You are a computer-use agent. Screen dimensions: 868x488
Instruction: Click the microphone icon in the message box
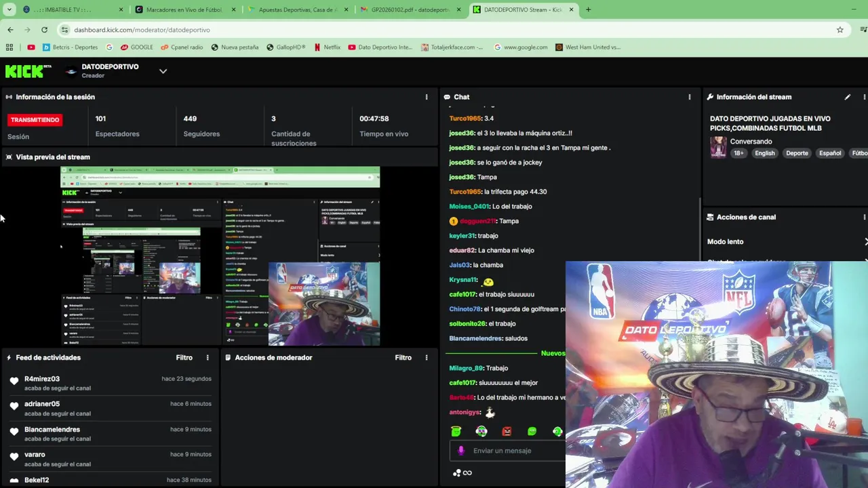tap(461, 451)
